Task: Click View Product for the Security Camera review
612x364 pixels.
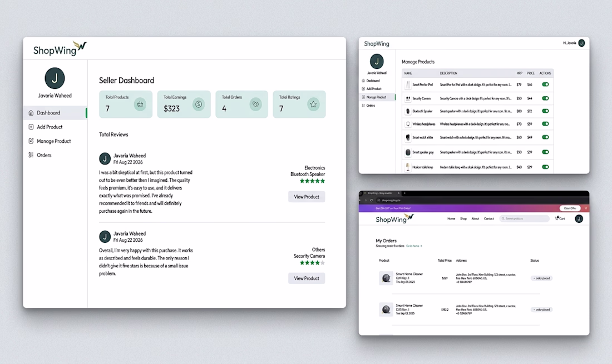Action: 307,278
